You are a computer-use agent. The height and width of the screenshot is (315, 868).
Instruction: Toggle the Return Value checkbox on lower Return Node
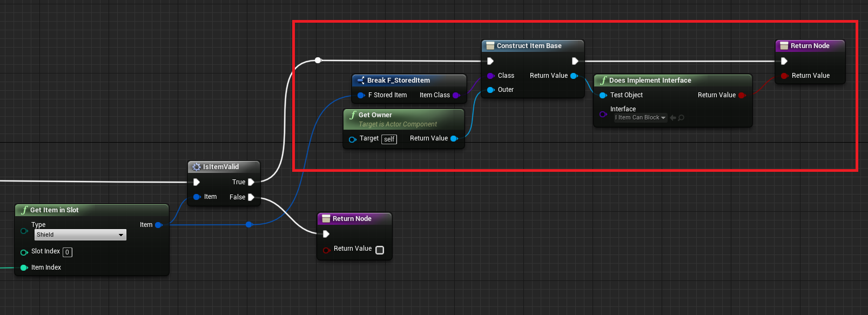point(380,250)
